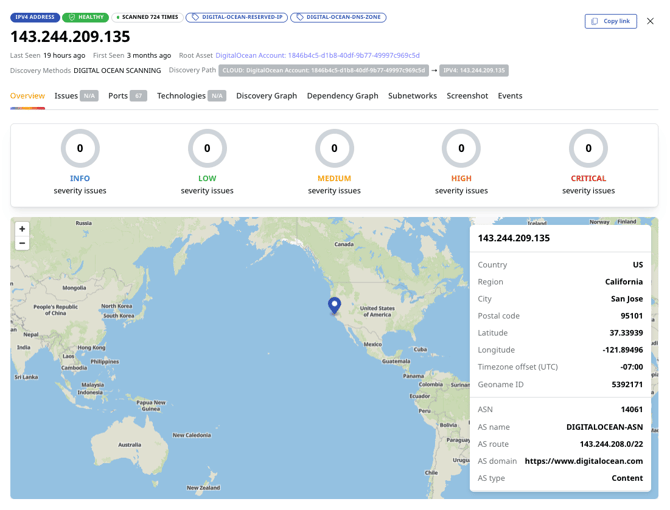Open the Discovery Graph tab
Image resolution: width=670 pixels, height=510 pixels.
coord(266,96)
